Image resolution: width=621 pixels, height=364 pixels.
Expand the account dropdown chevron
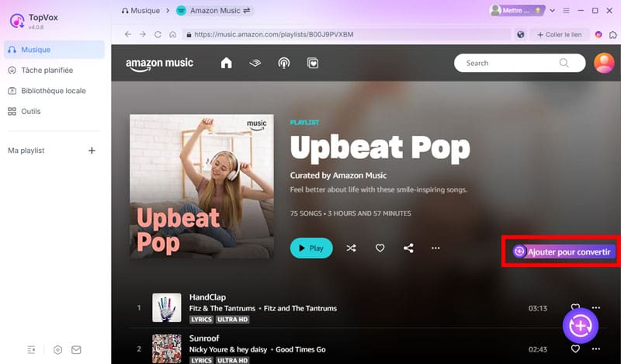552,11
